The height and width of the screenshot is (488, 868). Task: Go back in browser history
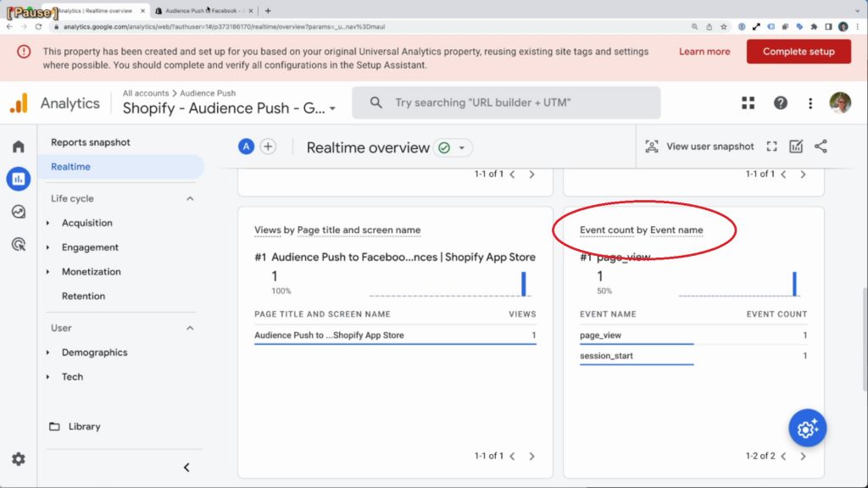coord(9,26)
